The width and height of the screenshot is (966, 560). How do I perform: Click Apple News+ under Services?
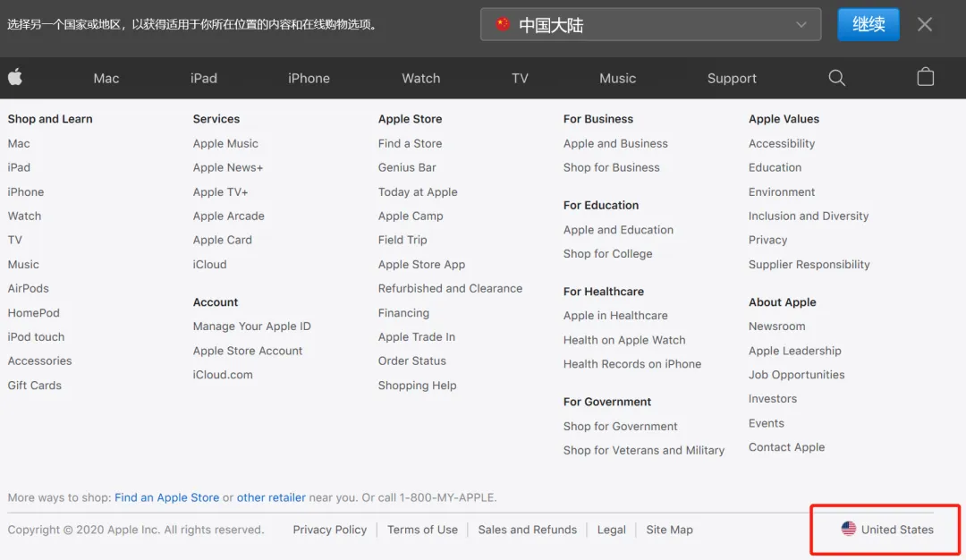pyautogui.click(x=228, y=167)
